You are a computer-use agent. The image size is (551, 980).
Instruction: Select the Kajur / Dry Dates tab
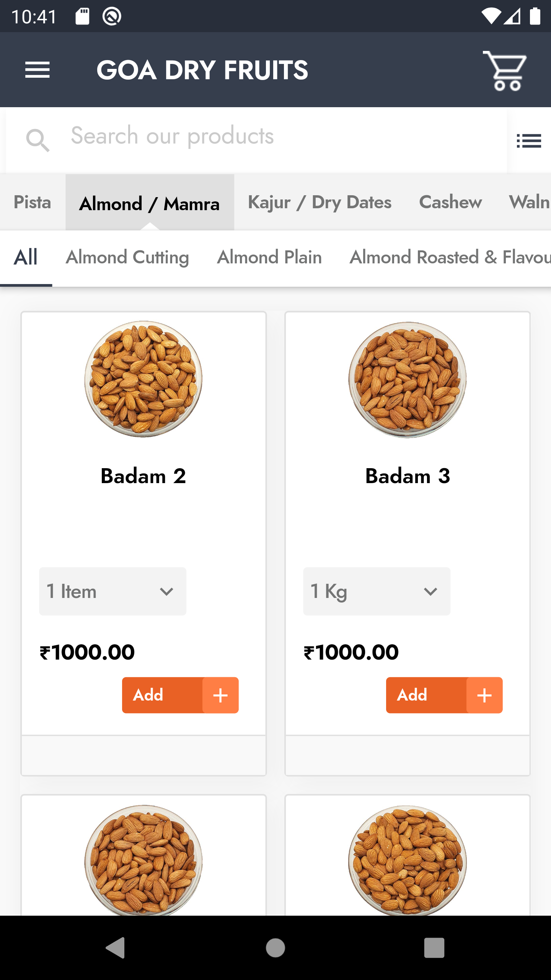[x=320, y=202]
